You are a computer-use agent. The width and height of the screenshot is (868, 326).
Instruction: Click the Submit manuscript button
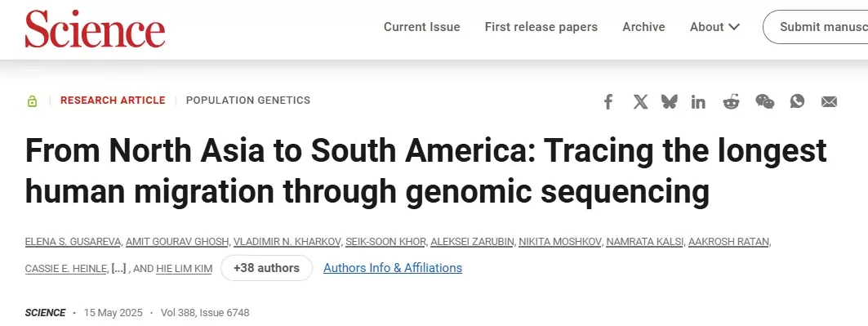point(816,27)
